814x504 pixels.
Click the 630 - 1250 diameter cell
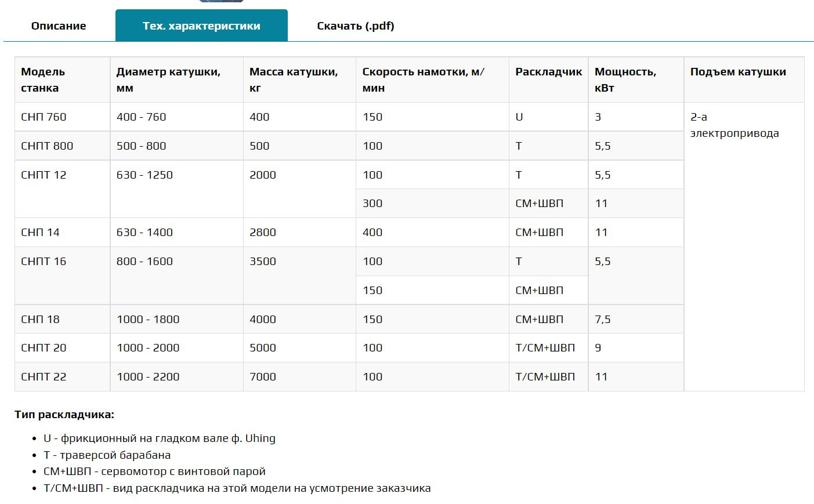tap(145, 175)
